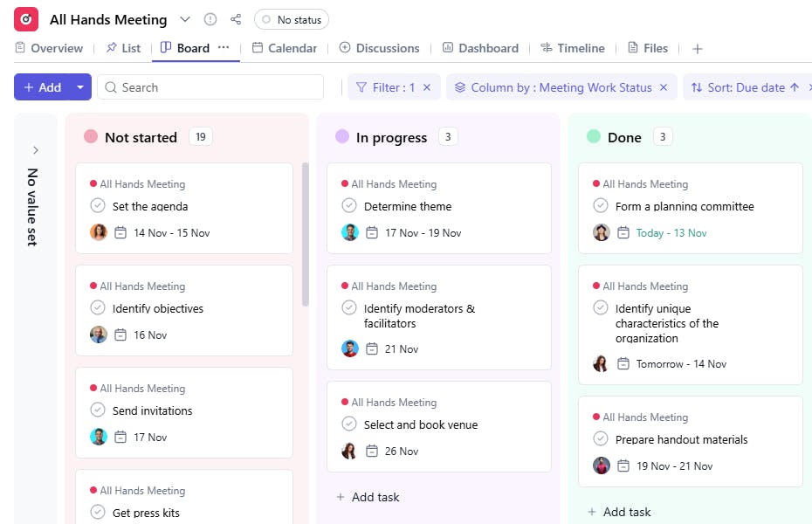812x524 pixels.
Task: Mark Identify objectives complete
Action: 98,307
